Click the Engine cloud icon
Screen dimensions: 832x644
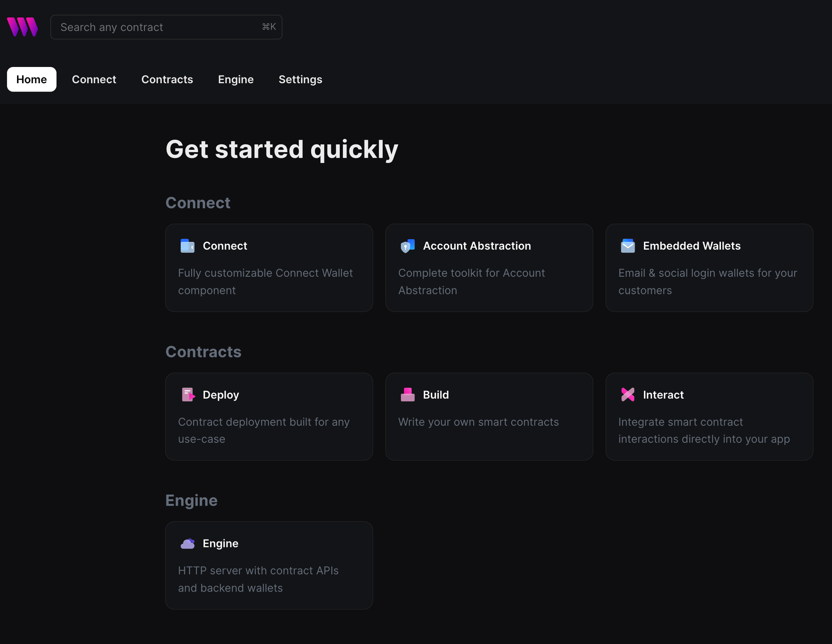pyautogui.click(x=188, y=543)
